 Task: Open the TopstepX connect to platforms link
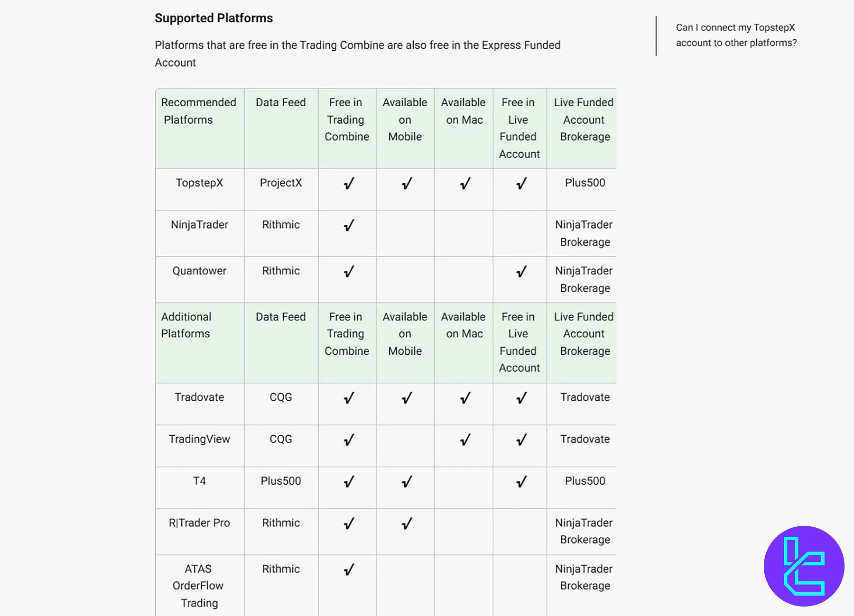pos(736,35)
